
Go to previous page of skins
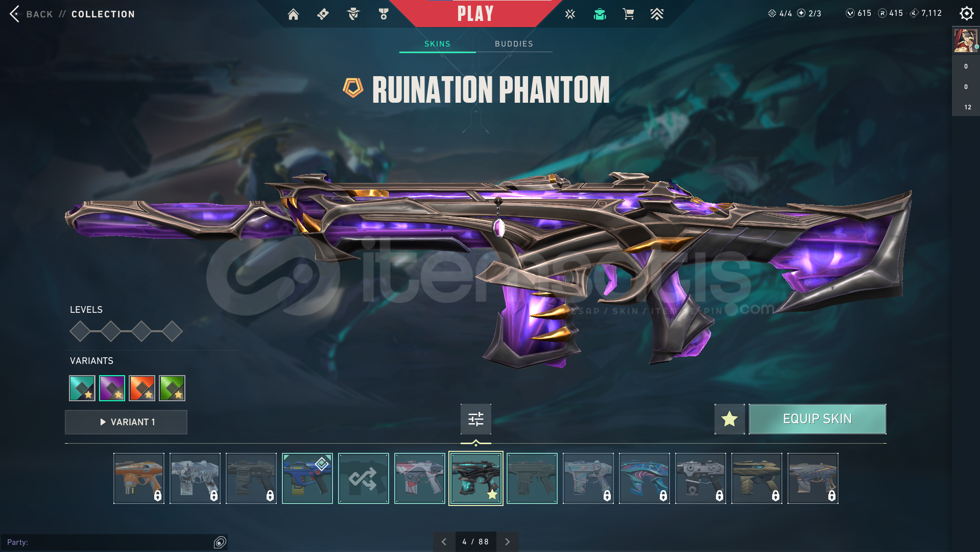coord(444,542)
